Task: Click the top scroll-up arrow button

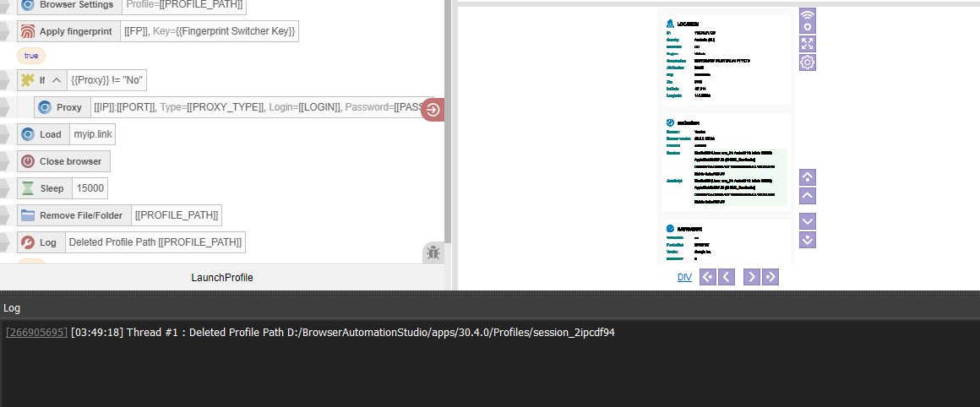Action: [x=808, y=177]
